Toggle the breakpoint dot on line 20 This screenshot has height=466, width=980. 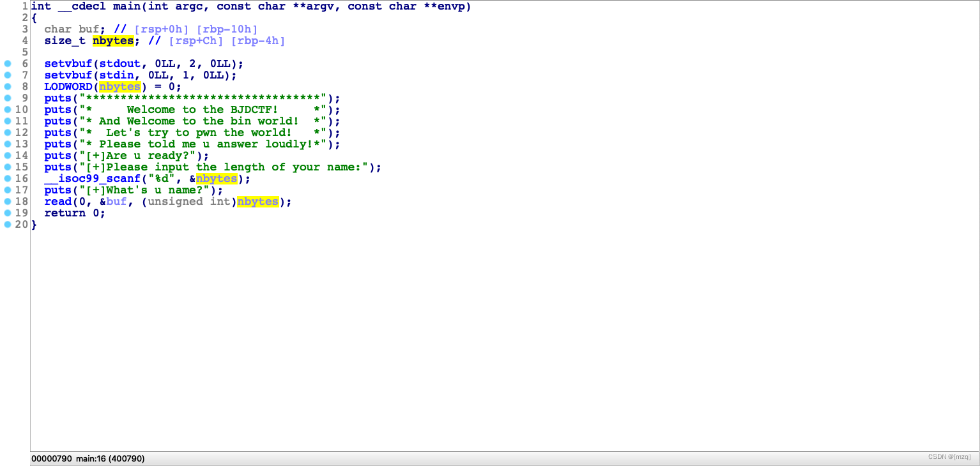8,225
